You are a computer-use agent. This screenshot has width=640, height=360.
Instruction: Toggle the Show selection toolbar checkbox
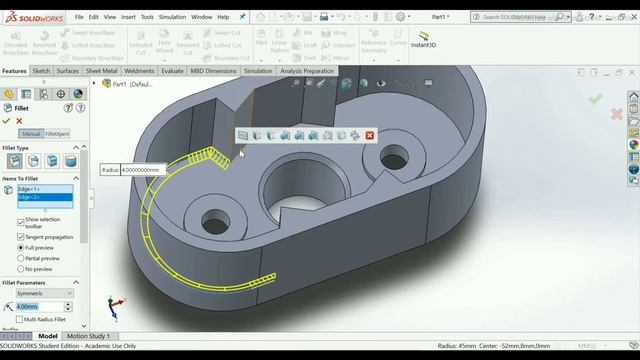[21, 222]
